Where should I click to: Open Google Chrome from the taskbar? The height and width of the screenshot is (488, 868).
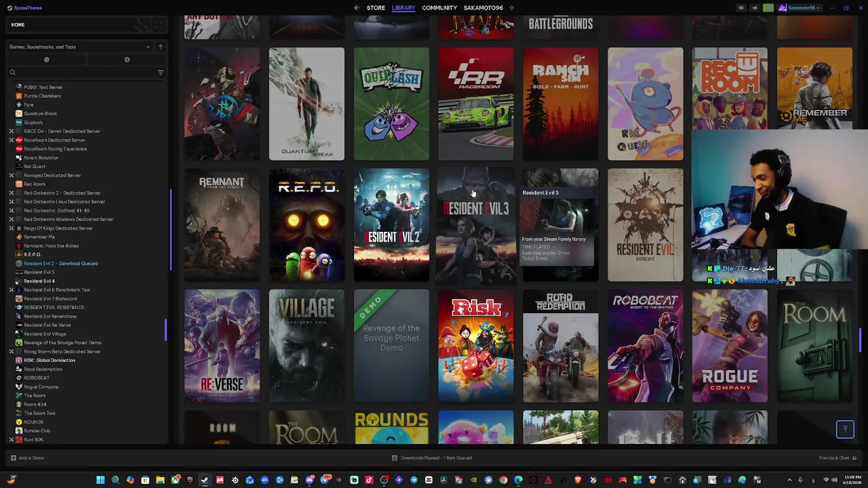pos(503,480)
